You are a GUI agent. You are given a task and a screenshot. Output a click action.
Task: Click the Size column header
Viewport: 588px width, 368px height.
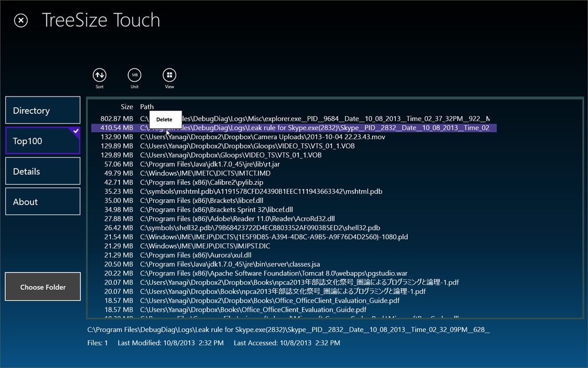[127, 106]
